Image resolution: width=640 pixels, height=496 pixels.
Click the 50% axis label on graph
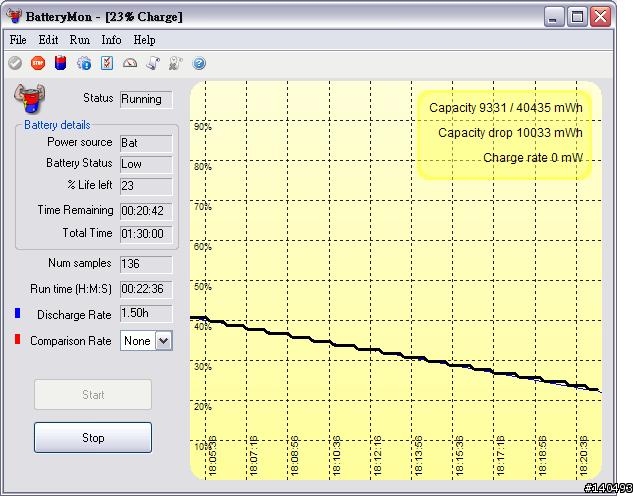coord(203,287)
